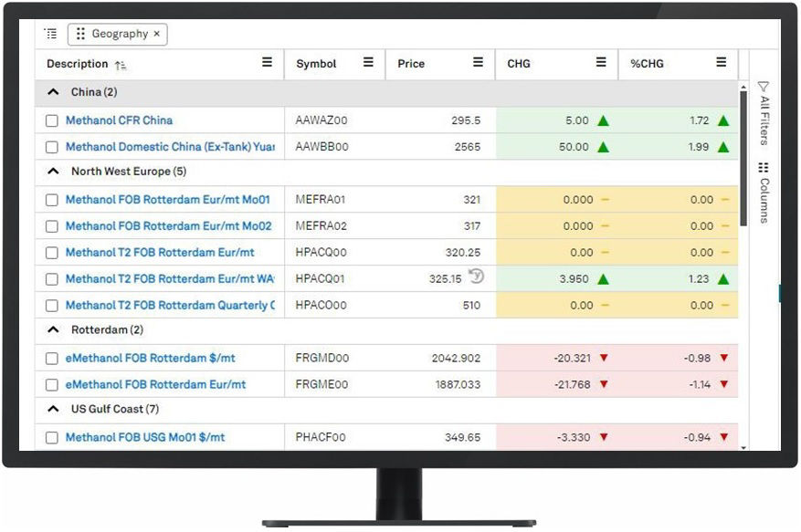This screenshot has width=801, height=532.
Task: Click the history clock icon beside 325.15
Action: pyautogui.click(x=475, y=276)
